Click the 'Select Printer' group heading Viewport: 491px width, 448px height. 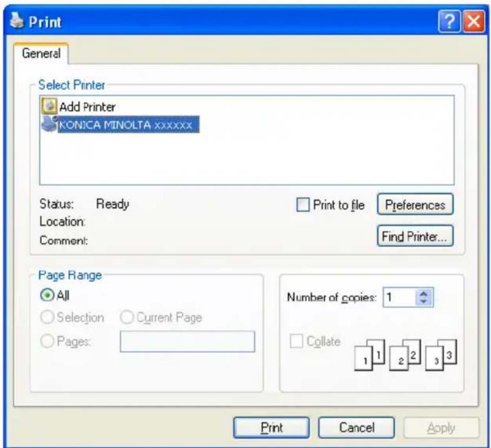(x=72, y=85)
